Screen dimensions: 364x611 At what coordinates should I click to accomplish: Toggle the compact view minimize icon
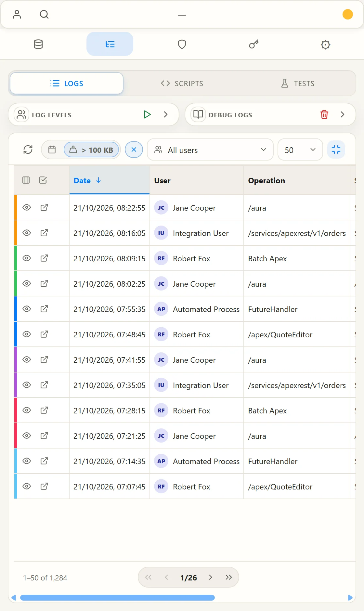click(x=336, y=149)
